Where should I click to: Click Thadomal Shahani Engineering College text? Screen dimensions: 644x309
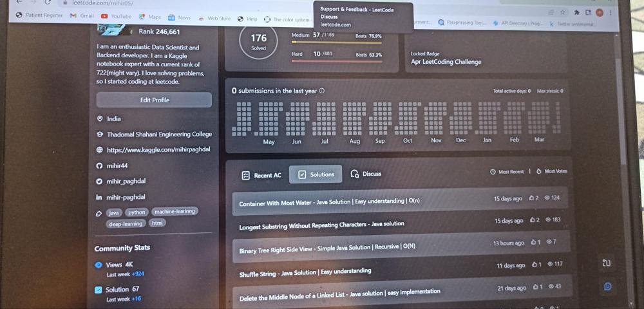[x=159, y=134]
